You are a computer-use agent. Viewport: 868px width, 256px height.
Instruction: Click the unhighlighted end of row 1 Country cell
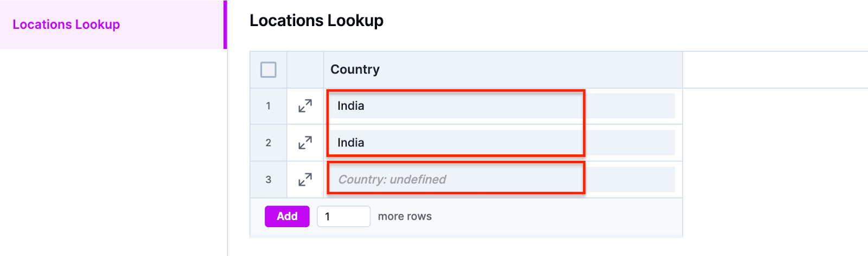click(x=630, y=106)
